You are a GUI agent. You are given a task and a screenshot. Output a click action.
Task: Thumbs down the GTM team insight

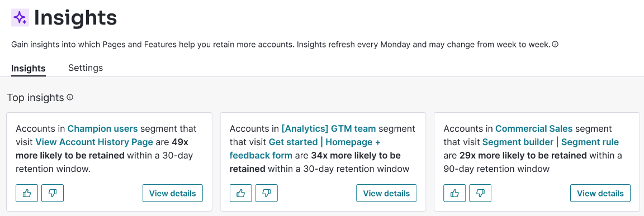click(x=267, y=193)
